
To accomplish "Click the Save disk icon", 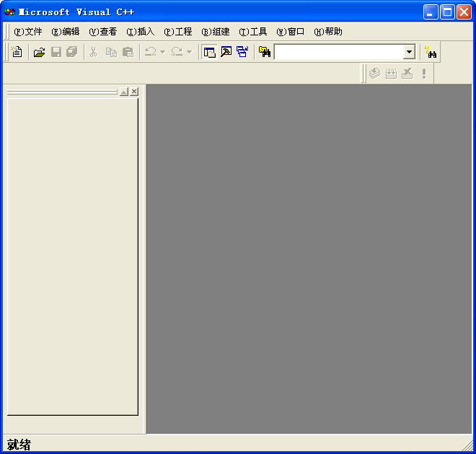I will coord(56,52).
